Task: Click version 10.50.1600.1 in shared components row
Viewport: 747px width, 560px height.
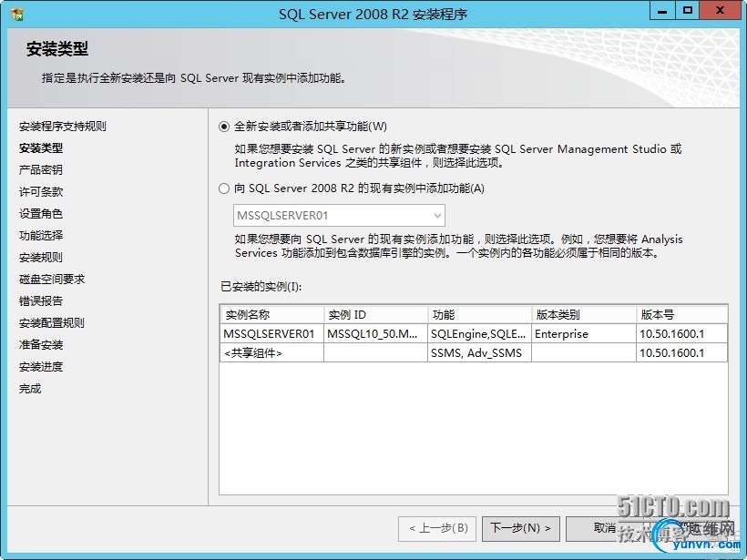Action: (681, 353)
